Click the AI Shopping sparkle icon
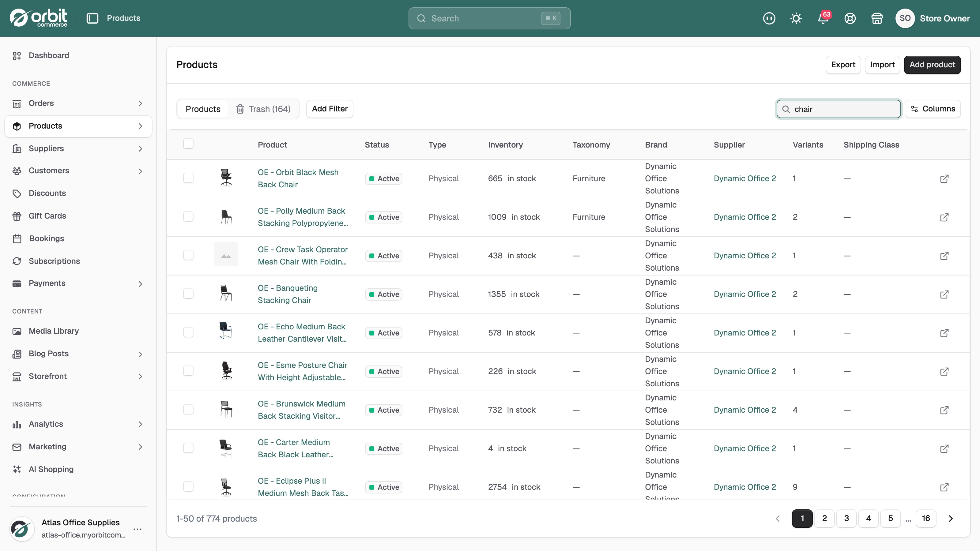Screen dimensions: 980x551 tap(17, 469)
